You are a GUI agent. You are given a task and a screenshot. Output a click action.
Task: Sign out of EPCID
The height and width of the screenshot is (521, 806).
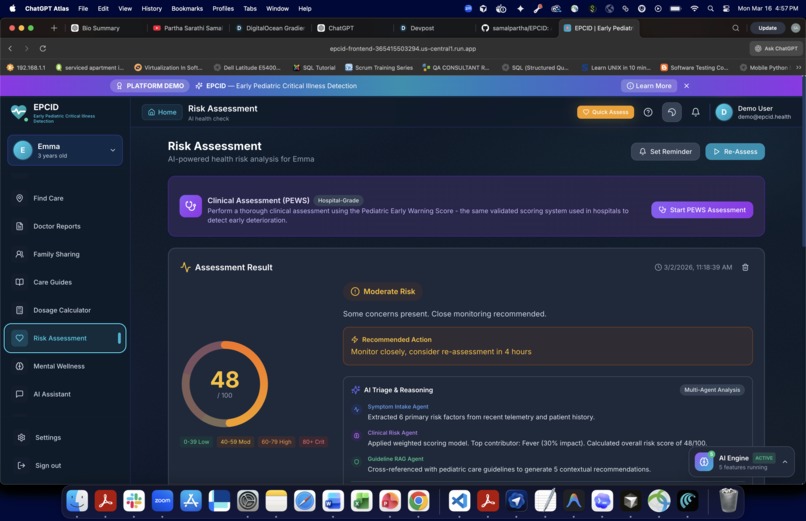click(65, 466)
